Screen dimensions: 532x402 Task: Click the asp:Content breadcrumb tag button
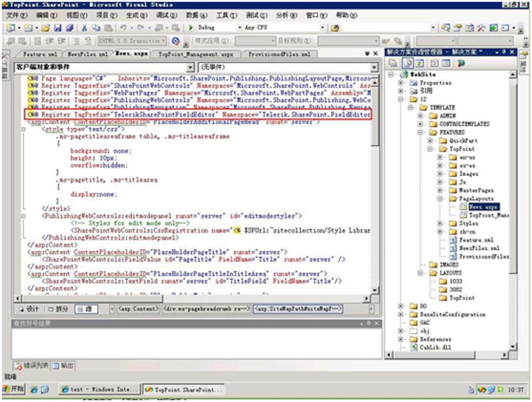138,309
